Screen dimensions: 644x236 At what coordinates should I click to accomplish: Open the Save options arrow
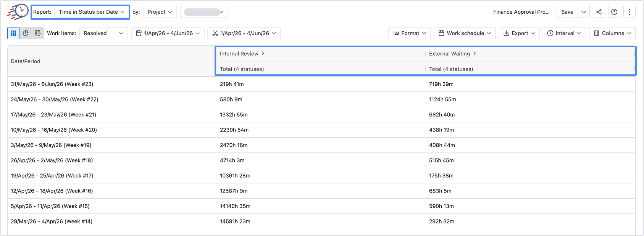(x=584, y=12)
